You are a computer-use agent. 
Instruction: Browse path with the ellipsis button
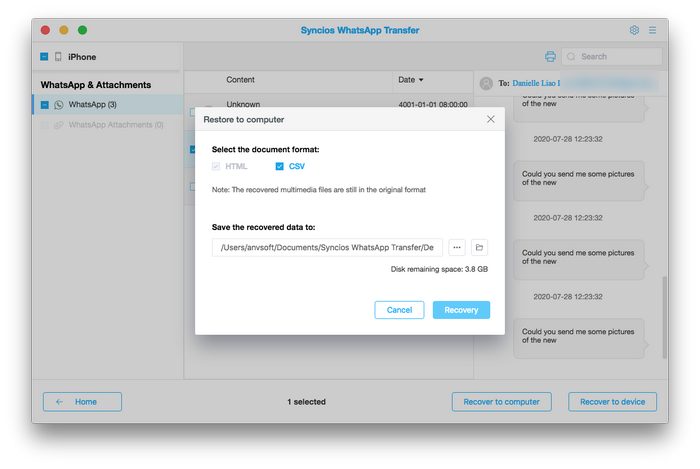pyautogui.click(x=457, y=247)
